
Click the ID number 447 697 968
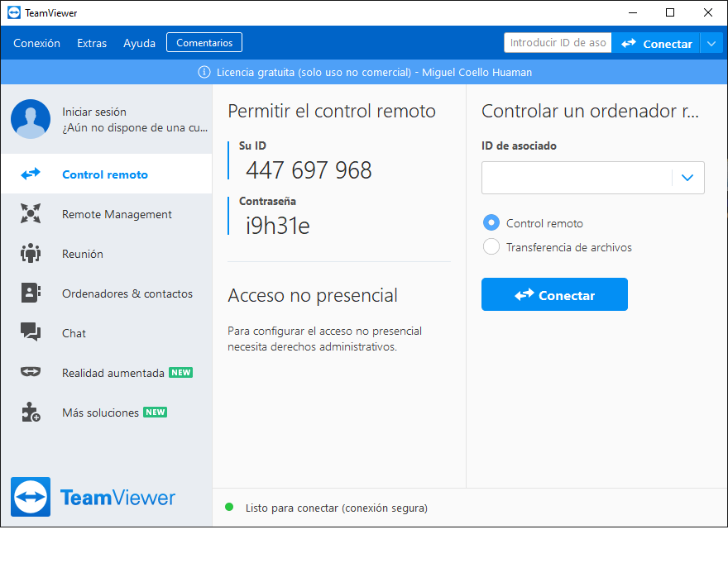point(309,169)
